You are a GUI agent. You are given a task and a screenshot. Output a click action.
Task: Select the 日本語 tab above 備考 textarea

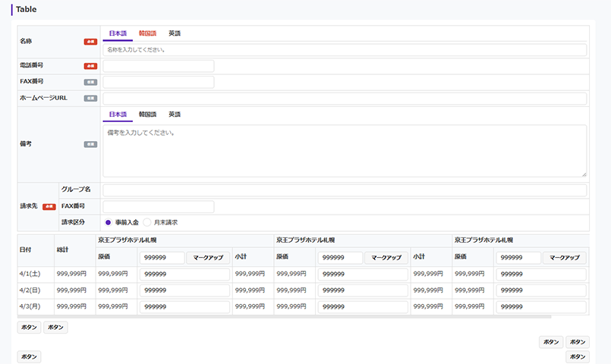(x=118, y=115)
